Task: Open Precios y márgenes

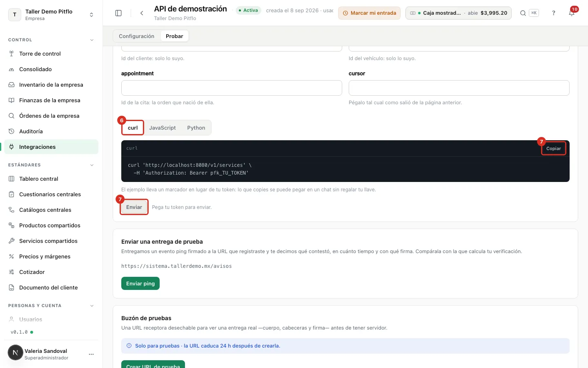Action: click(x=51, y=256)
